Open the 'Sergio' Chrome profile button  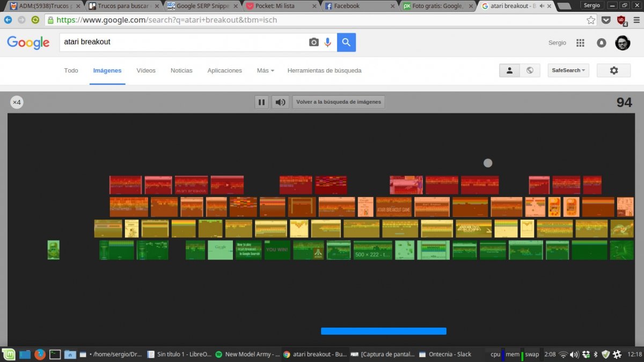(591, 5)
